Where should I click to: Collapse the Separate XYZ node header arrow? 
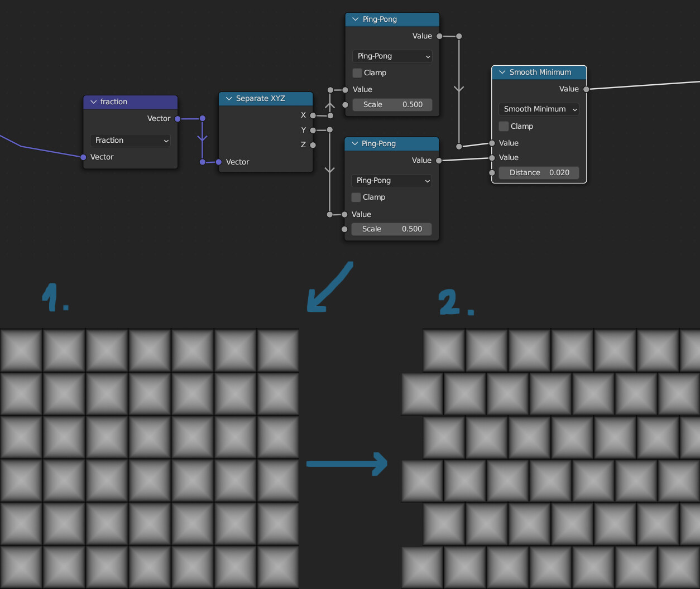(x=229, y=99)
